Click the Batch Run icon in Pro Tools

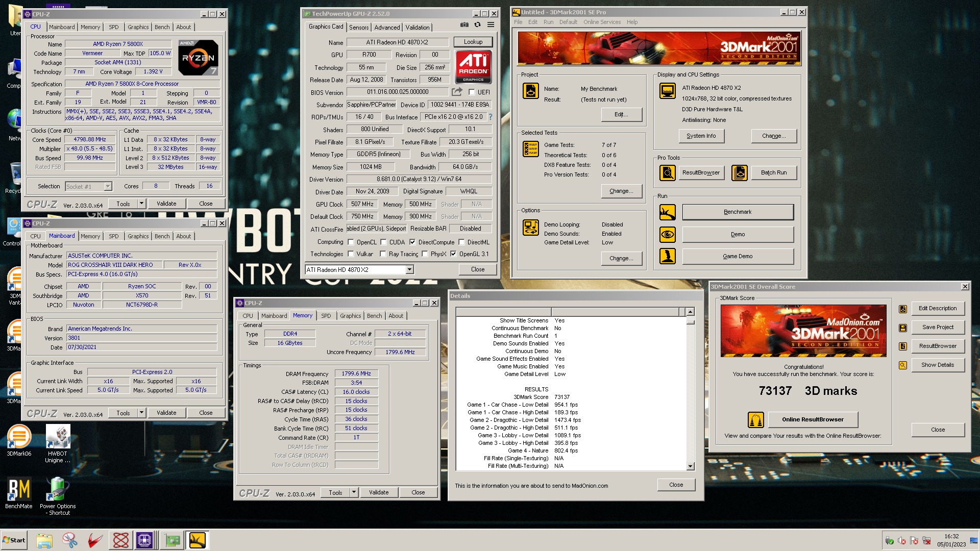tap(740, 173)
